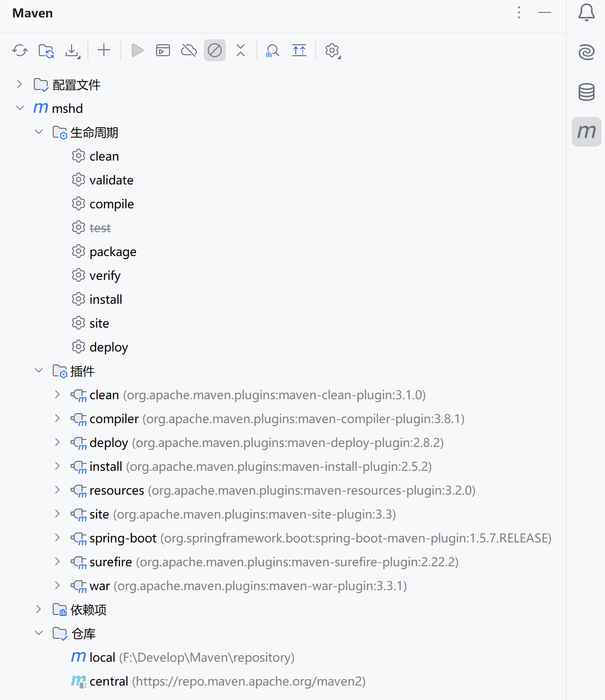Select maven-surefire-plugin:2.22.2 row
The width and height of the screenshot is (605, 700).
pyautogui.click(x=264, y=562)
